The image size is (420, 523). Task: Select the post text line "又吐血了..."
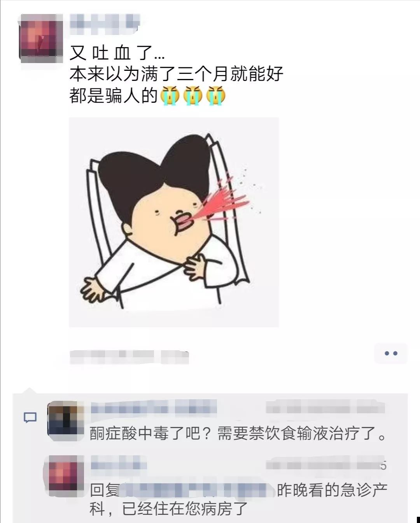(117, 52)
